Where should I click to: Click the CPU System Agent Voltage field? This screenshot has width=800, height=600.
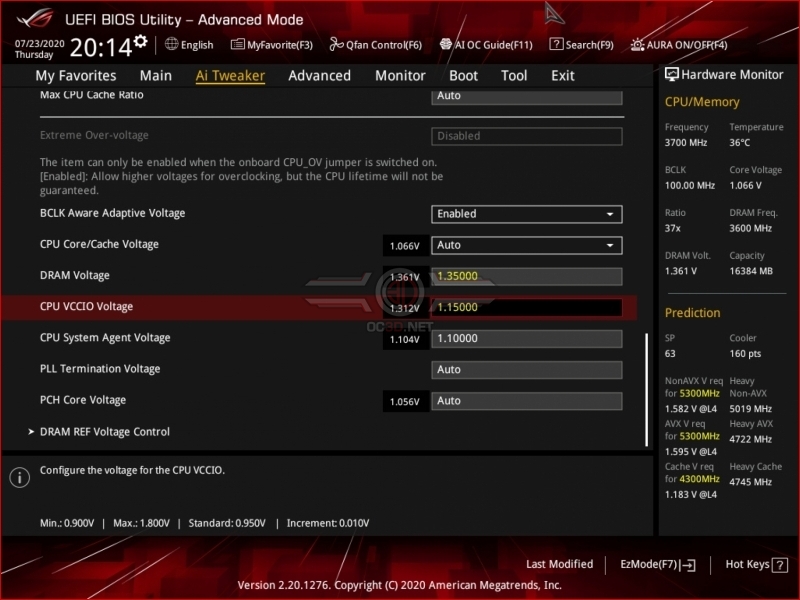[527, 339]
